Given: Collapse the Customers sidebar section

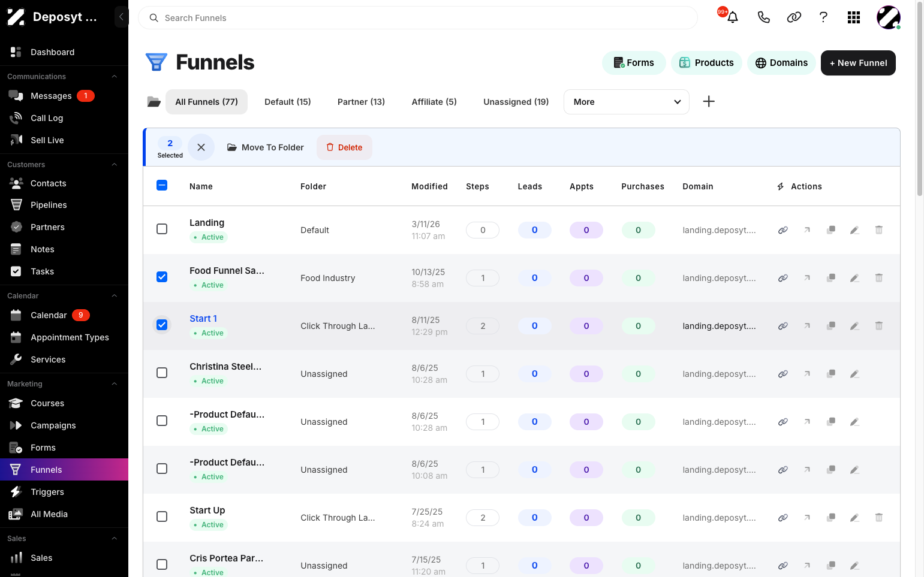Looking at the screenshot, I should (114, 165).
